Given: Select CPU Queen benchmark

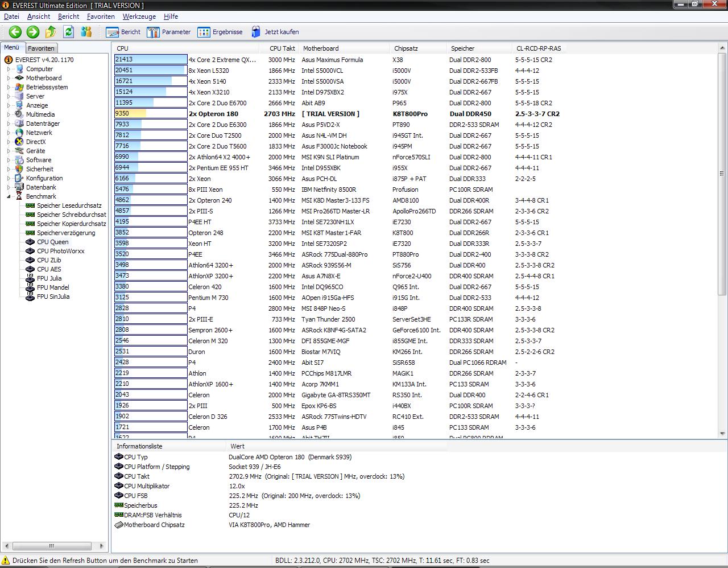Looking at the screenshot, I should point(52,242).
